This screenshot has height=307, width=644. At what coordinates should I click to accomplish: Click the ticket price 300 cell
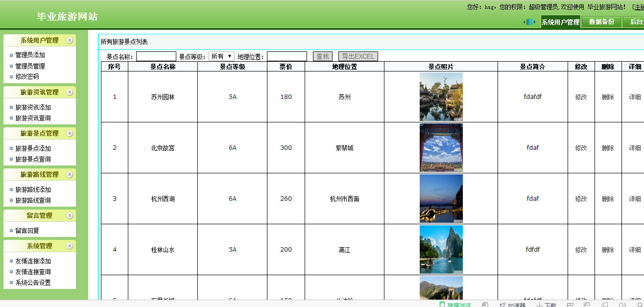(x=286, y=148)
